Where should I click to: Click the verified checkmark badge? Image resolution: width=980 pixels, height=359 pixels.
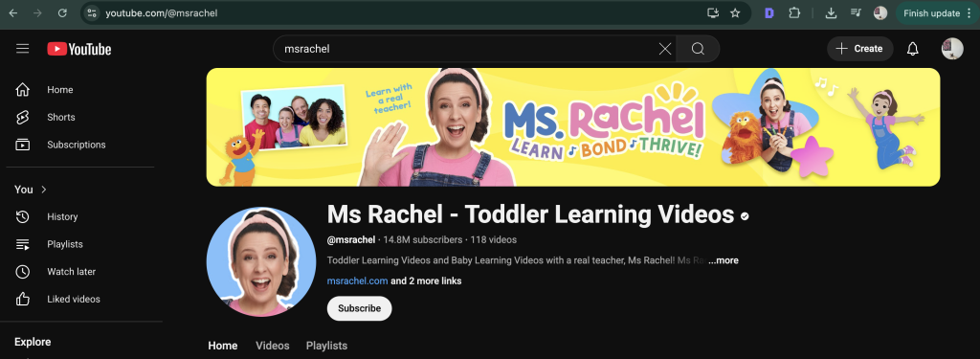pos(745,216)
